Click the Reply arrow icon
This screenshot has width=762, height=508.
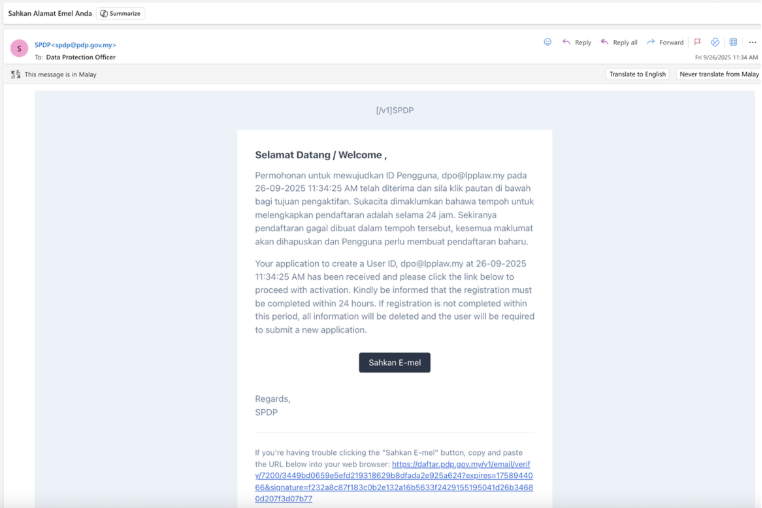coord(566,42)
